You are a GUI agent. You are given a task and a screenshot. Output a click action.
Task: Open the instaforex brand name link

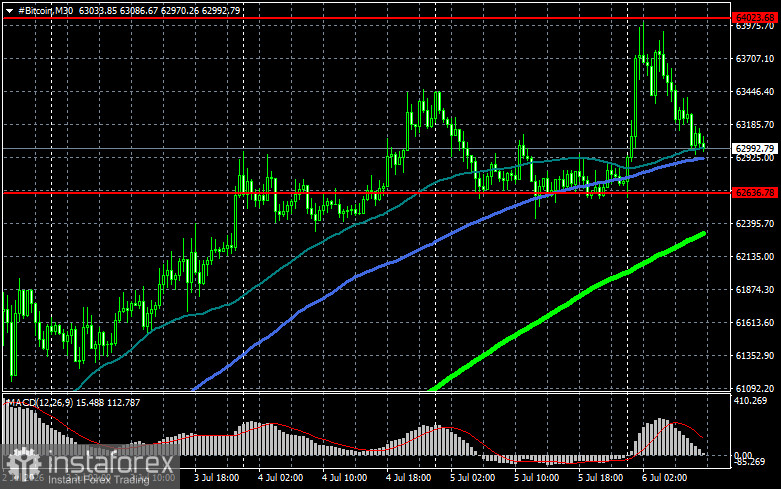tap(111, 463)
